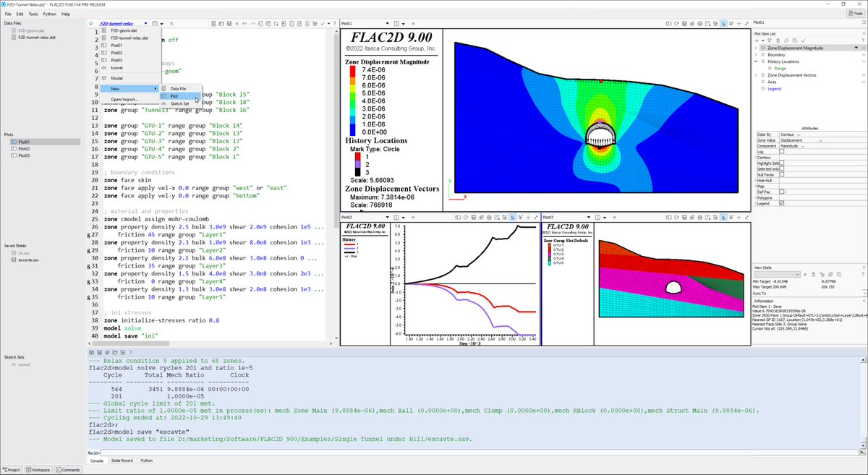This screenshot has width=868, height=475.
Task: Open the File menu
Action: pos(8,14)
